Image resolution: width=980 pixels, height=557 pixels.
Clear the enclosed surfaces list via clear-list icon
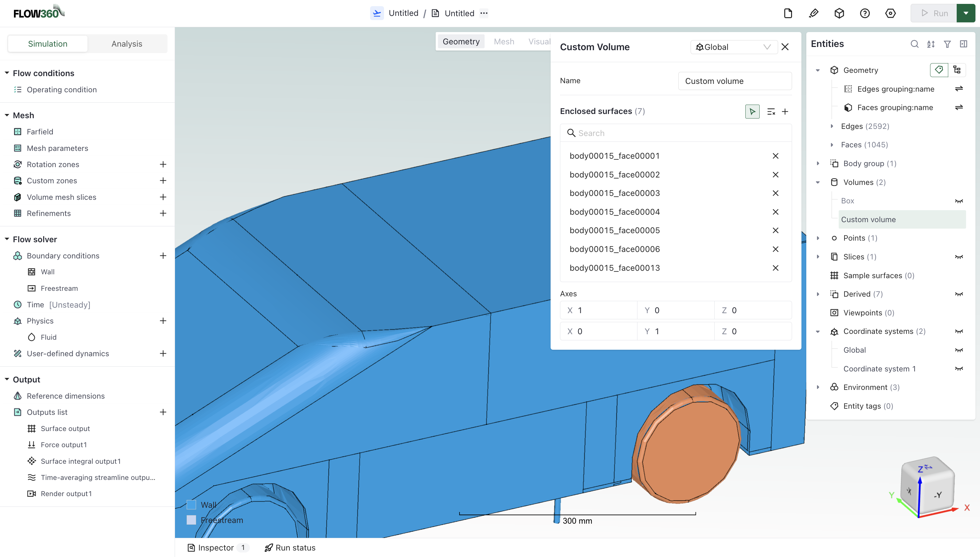(771, 111)
